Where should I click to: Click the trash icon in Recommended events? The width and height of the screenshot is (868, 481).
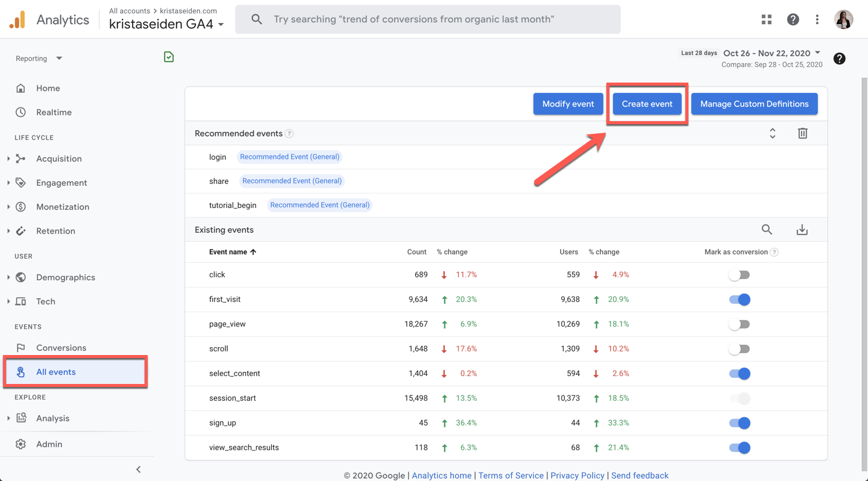point(802,133)
